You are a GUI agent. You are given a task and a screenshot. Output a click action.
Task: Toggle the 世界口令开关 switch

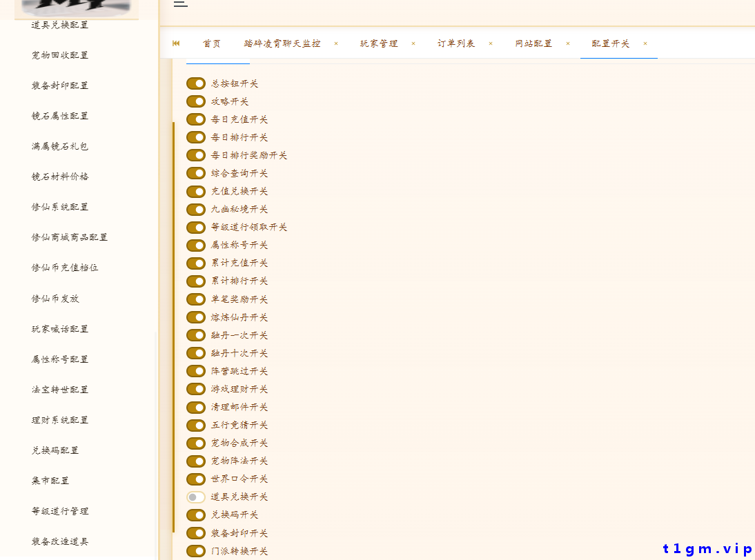[195, 479]
